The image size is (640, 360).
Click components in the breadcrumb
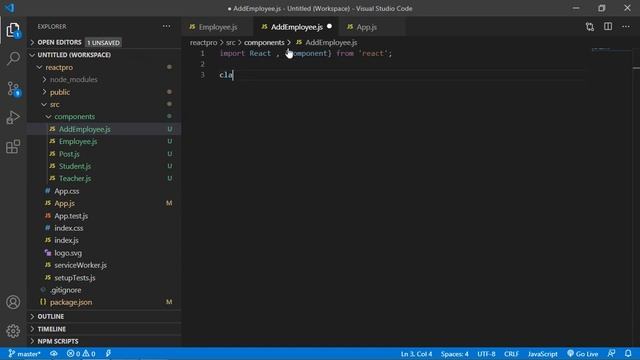[264, 42]
